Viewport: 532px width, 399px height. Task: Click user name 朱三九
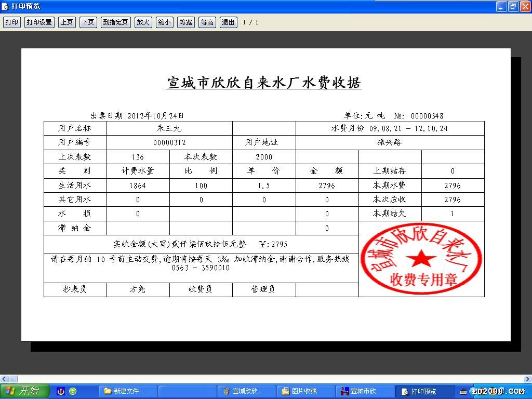click(x=169, y=128)
